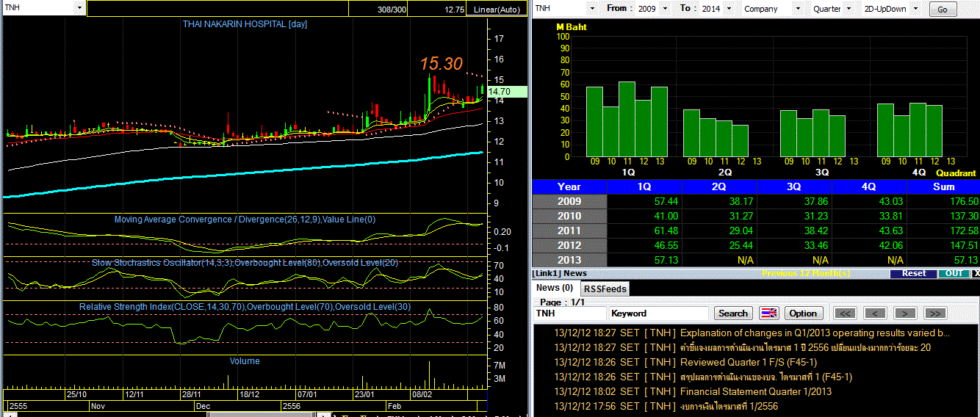
Task: Click the OUT button
Action: [954, 273]
